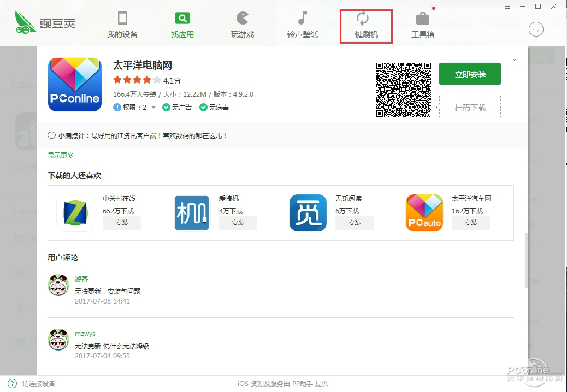Click 162万下载 count text

click(467, 211)
